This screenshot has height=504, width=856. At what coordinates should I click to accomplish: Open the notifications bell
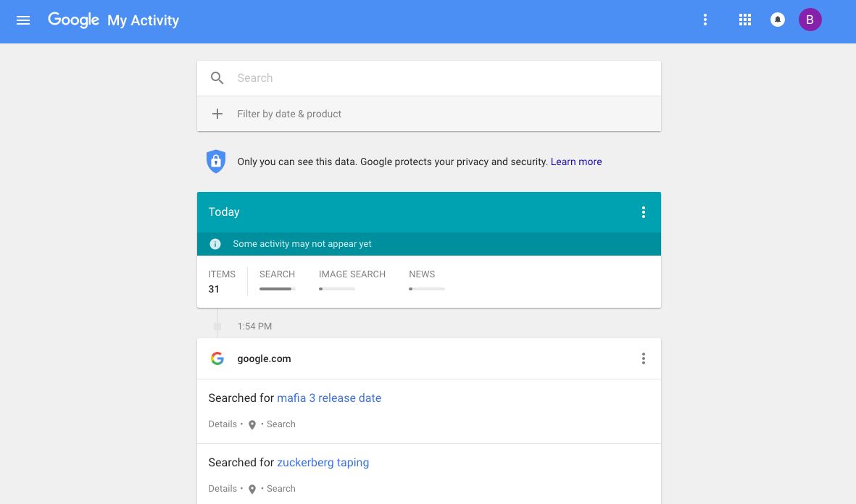[778, 20]
